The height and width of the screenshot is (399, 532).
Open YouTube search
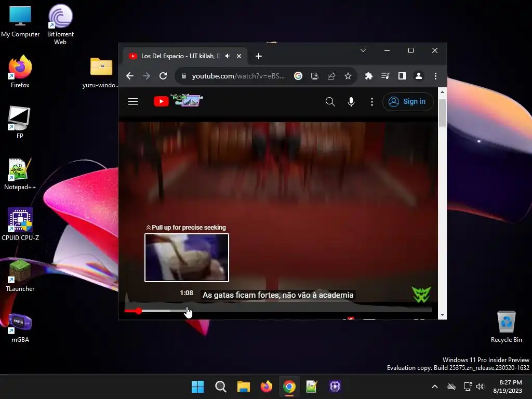[x=330, y=101]
